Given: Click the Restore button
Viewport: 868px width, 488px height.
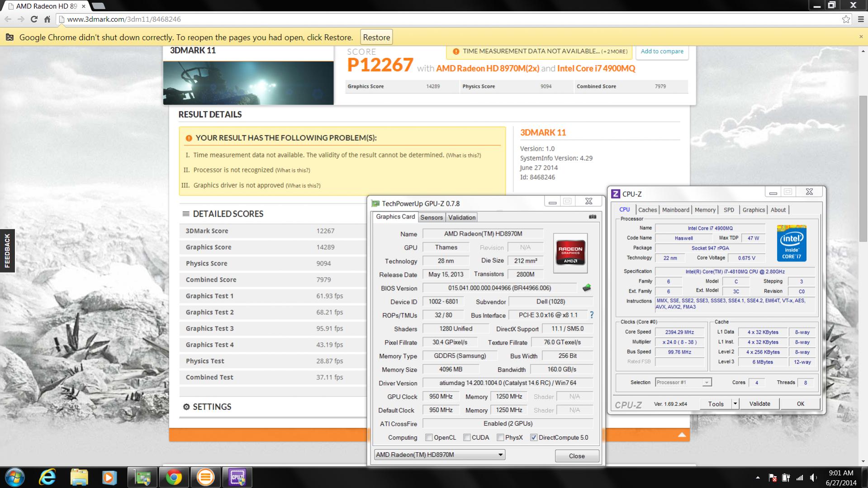Looking at the screenshot, I should point(376,37).
